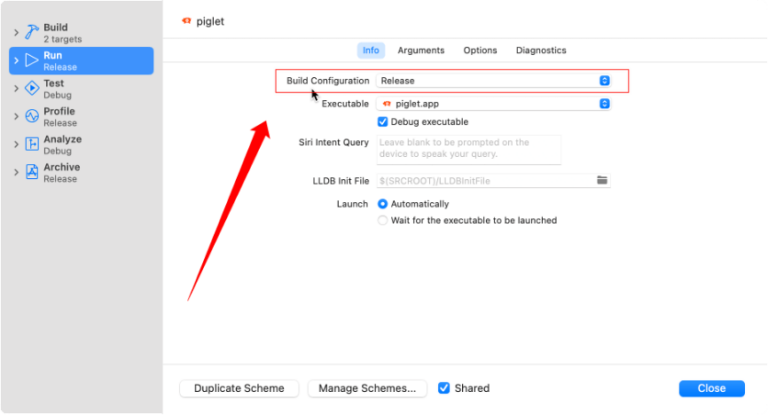Viewport: 768px width, 415px height.
Task: Click the Build hammer icon in sidebar
Action: click(x=32, y=33)
